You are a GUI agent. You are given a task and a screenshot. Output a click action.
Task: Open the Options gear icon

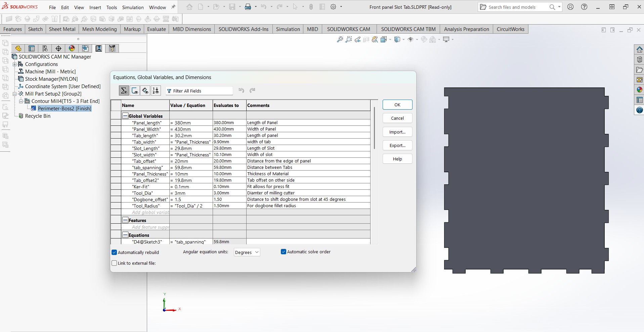pos(333,7)
